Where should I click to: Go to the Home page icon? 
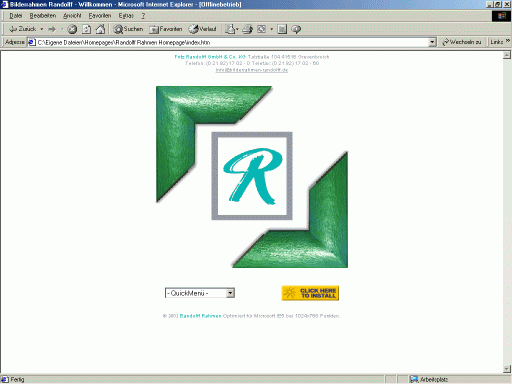(100, 29)
